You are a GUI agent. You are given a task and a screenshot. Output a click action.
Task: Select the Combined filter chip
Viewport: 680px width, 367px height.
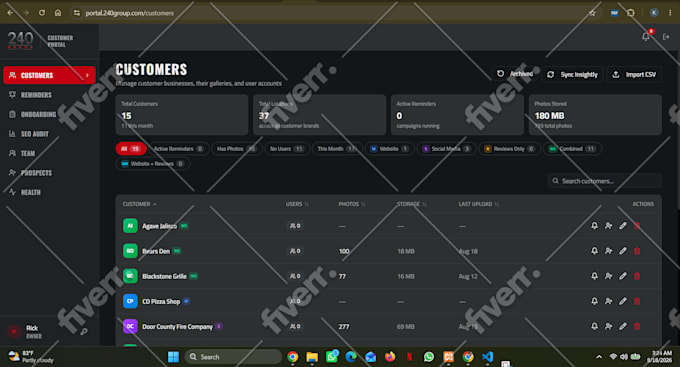tap(572, 149)
